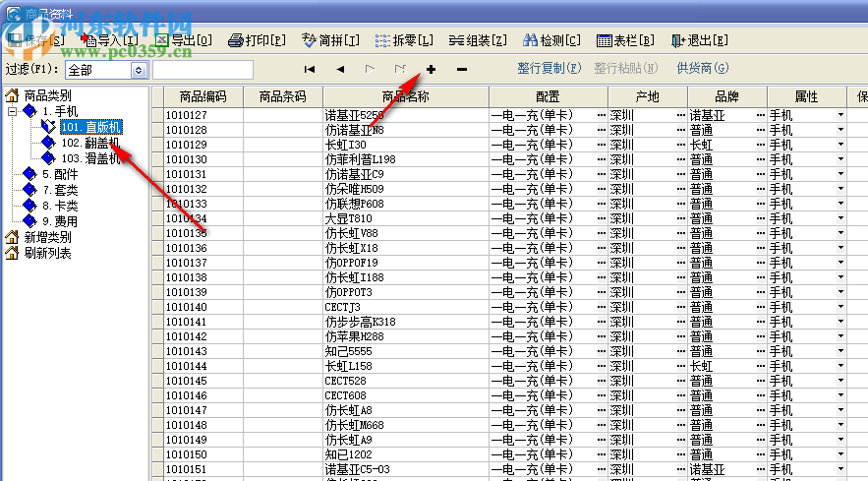The height and width of the screenshot is (481, 868).
Task: Click the 商品类别 root house icon
Action: coord(12,96)
